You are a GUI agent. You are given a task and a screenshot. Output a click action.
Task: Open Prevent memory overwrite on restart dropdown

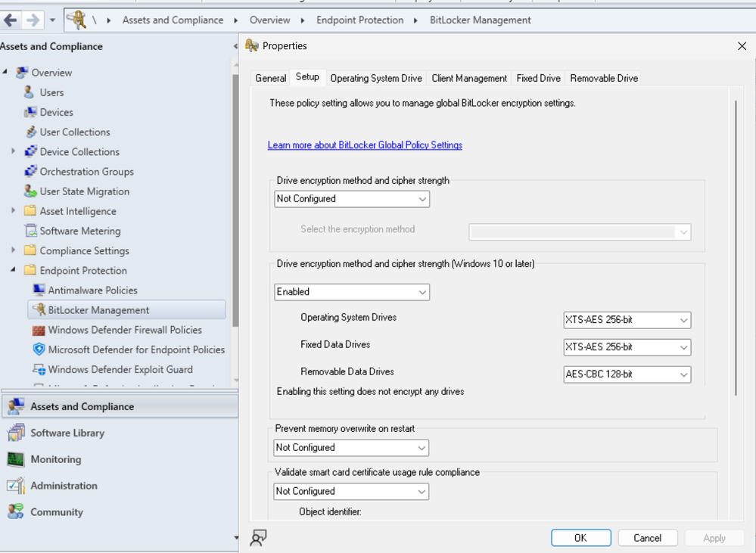pyautogui.click(x=351, y=448)
